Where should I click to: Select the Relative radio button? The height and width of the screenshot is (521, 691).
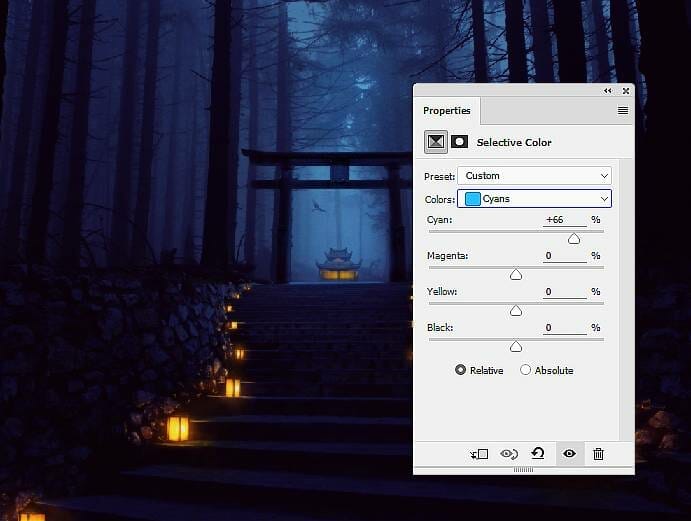pyautogui.click(x=460, y=370)
